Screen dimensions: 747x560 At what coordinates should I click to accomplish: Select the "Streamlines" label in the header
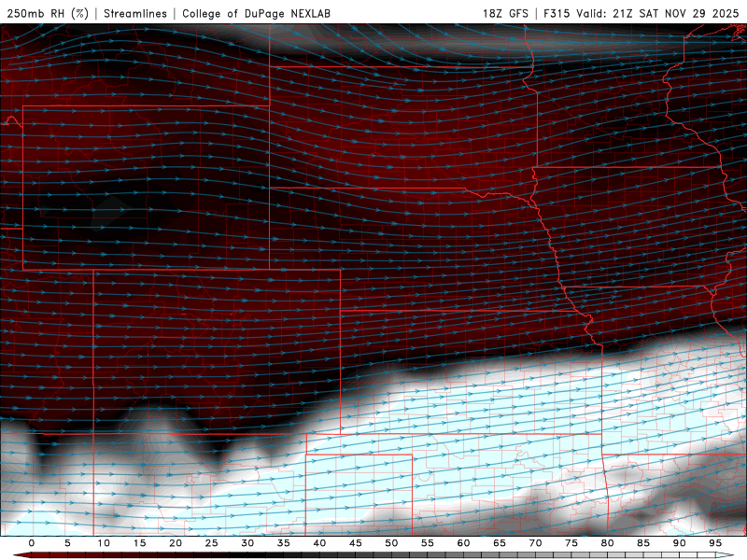point(135,13)
